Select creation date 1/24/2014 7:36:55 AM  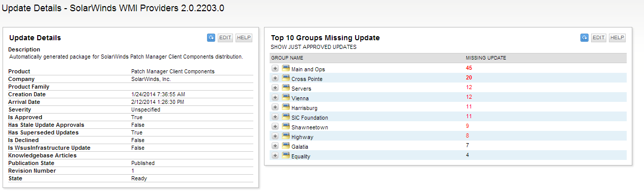158,94
